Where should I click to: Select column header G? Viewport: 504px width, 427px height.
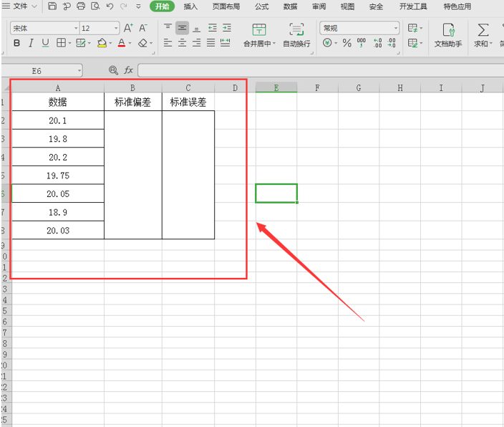coord(359,87)
